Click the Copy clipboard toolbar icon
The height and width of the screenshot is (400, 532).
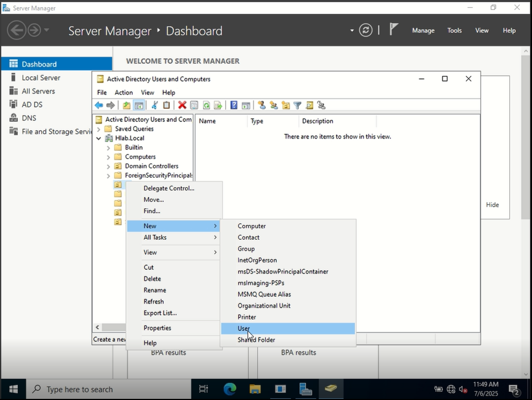tap(166, 105)
